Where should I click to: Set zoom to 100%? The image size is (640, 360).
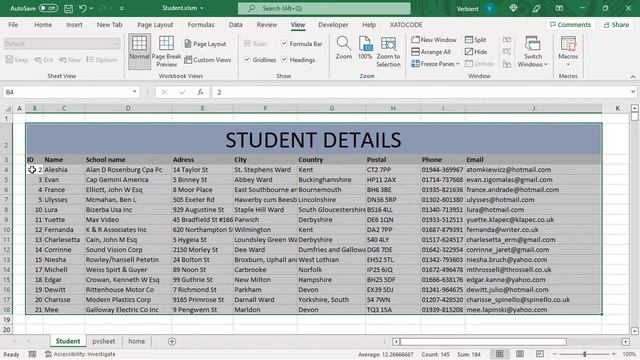point(365,48)
